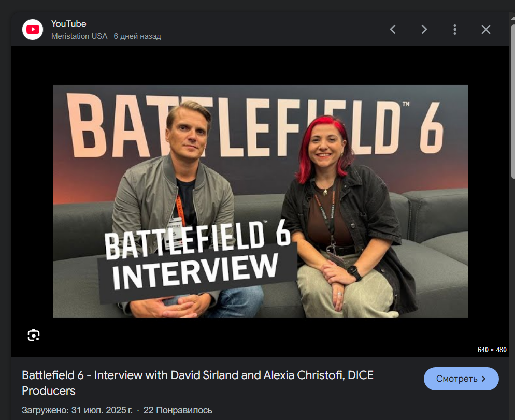Click the vertical scrollbar thumb

513,100
